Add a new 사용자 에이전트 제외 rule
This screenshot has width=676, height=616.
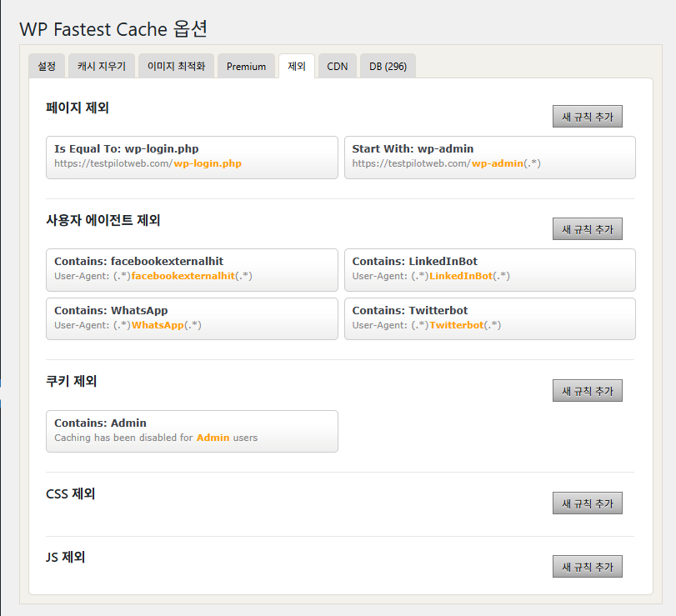(x=587, y=228)
